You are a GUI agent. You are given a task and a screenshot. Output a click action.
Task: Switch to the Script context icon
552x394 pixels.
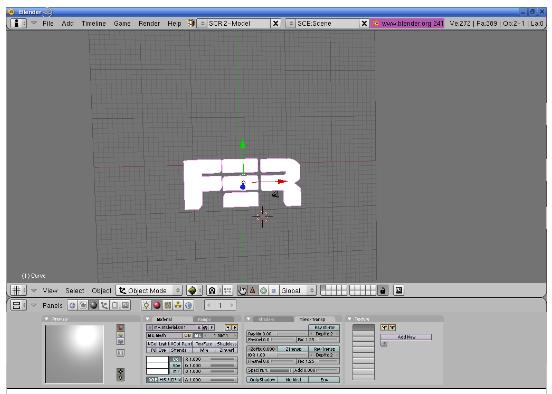83,305
